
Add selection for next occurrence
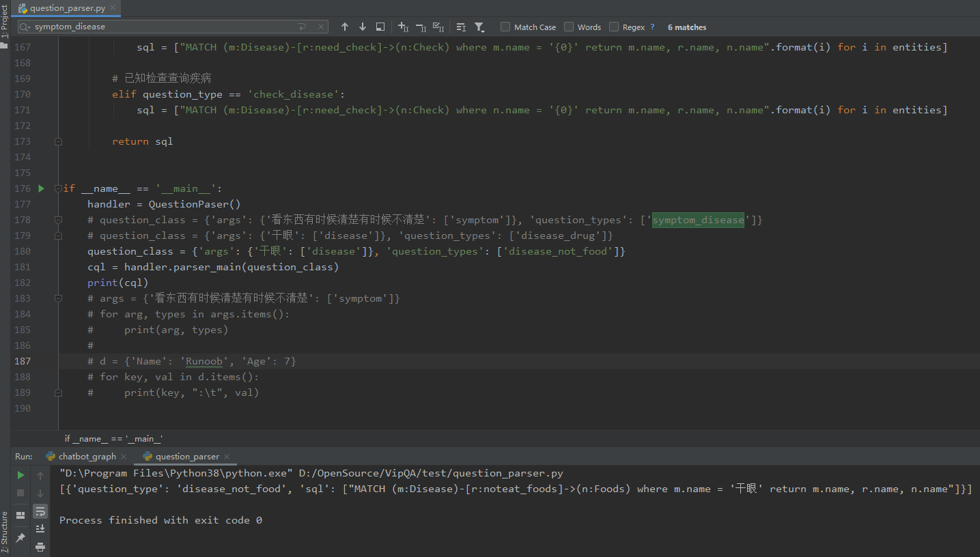point(403,27)
